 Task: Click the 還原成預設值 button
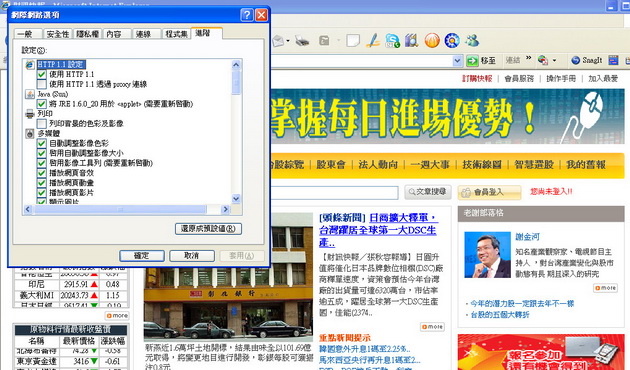[x=208, y=229]
